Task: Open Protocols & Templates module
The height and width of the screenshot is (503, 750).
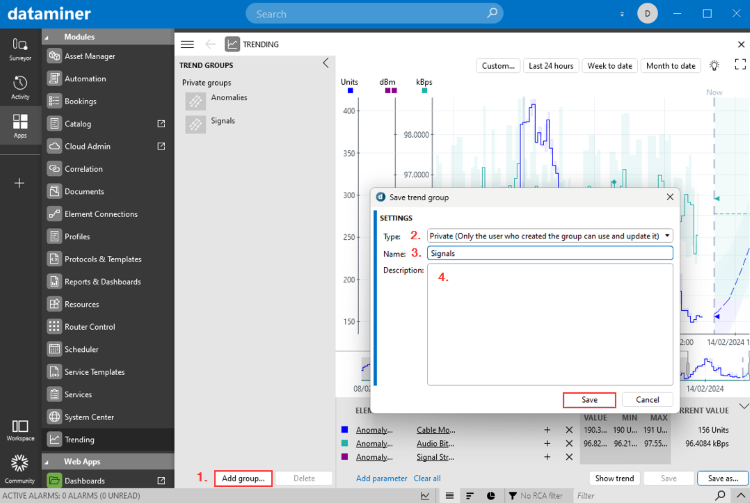Action: (108, 259)
